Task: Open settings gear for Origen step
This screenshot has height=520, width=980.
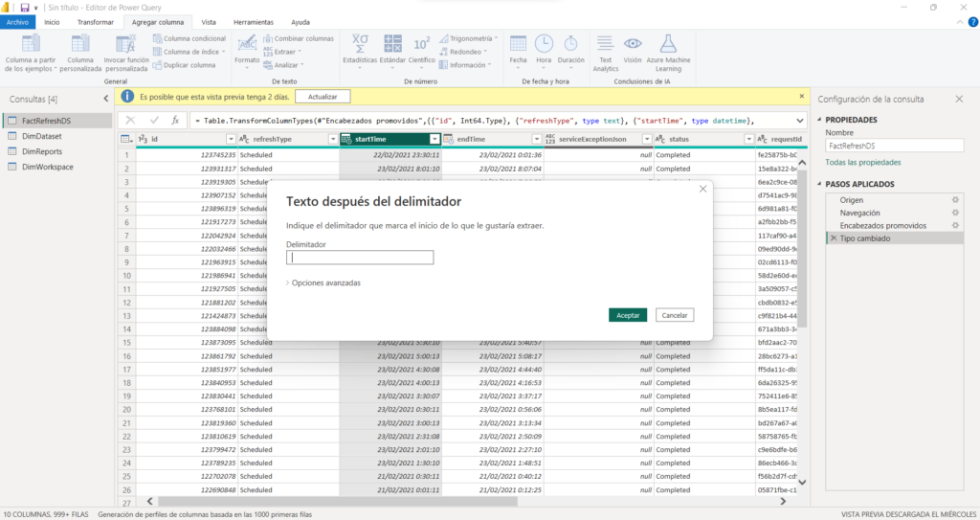Action: coord(954,200)
